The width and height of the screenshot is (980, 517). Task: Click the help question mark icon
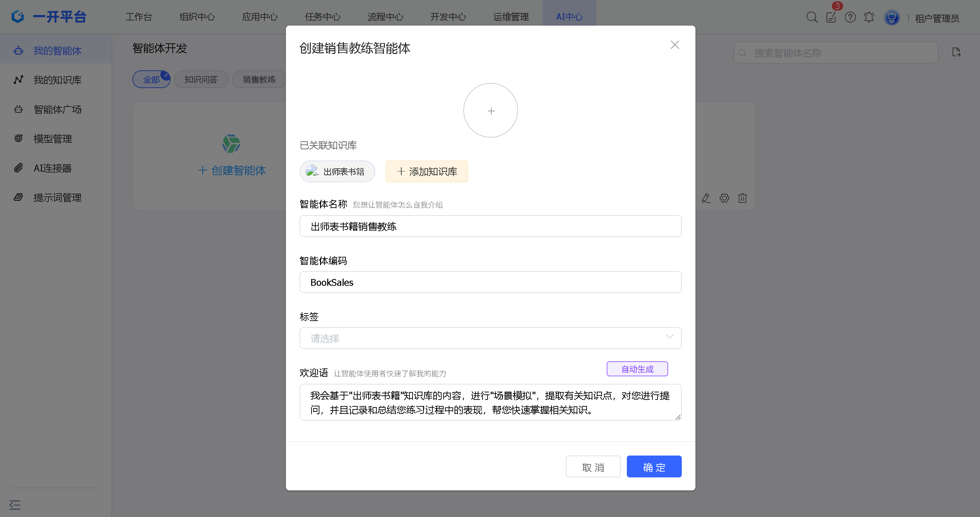(850, 17)
